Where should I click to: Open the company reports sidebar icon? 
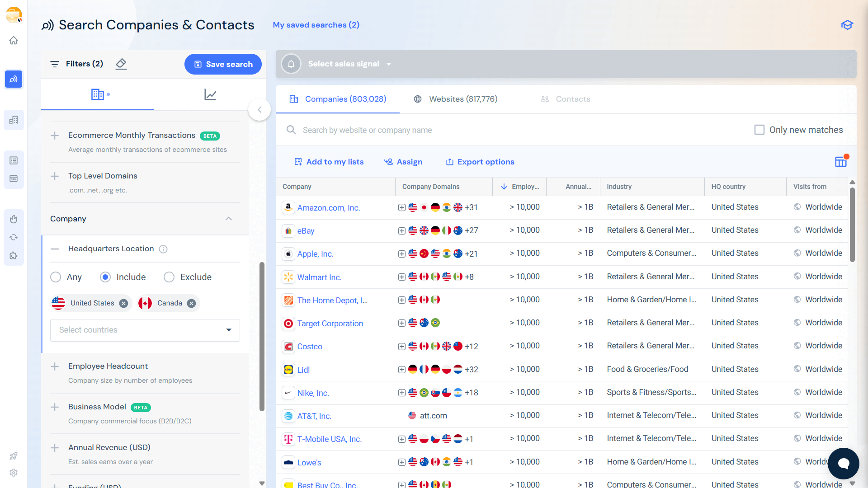(14, 120)
